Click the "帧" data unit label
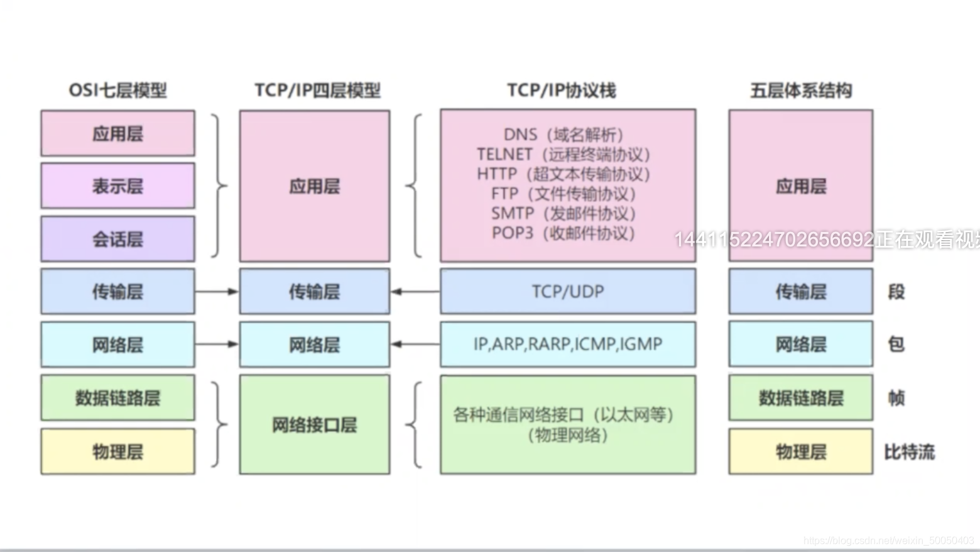980x552 pixels. coord(896,398)
